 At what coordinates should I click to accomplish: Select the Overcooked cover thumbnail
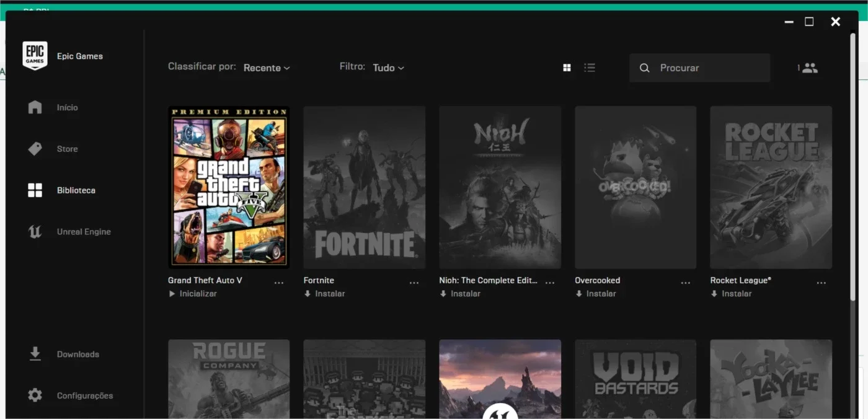click(x=635, y=187)
